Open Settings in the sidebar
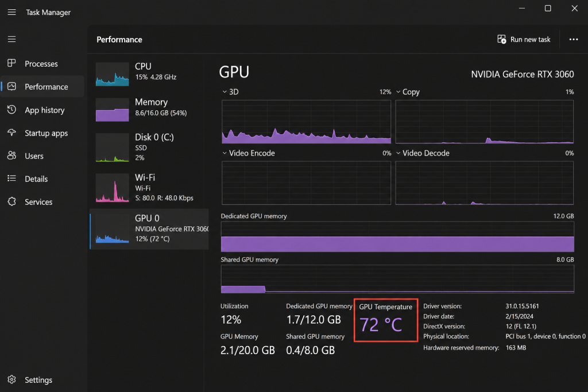This screenshot has height=392, width=588. click(42, 379)
